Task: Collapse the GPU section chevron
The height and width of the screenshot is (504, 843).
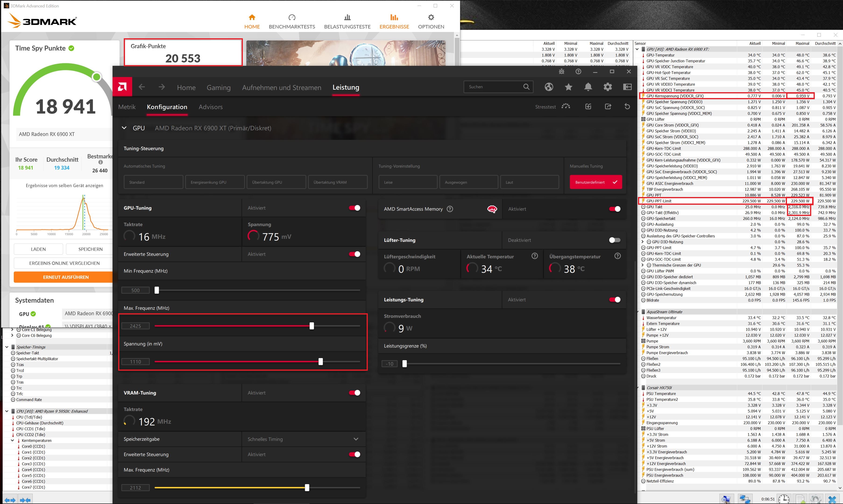Action: pyautogui.click(x=124, y=128)
